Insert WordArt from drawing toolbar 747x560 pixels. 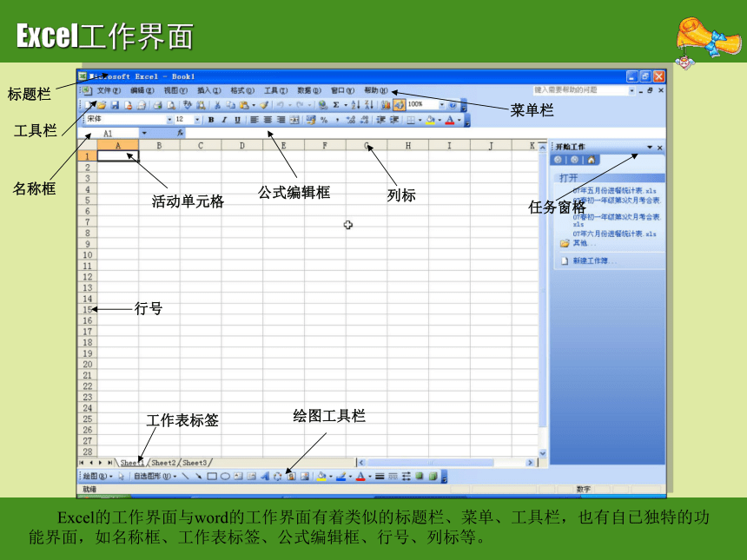click(x=265, y=476)
